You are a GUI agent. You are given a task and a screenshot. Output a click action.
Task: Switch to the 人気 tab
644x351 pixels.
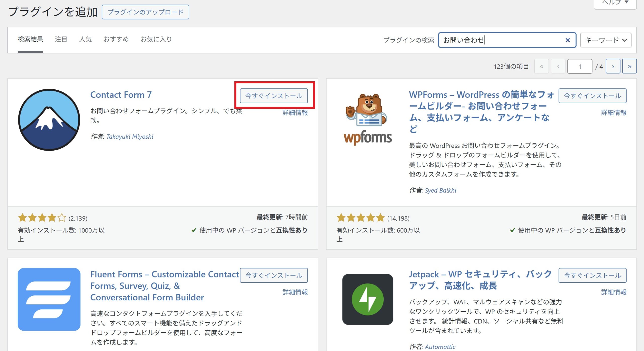tap(85, 39)
